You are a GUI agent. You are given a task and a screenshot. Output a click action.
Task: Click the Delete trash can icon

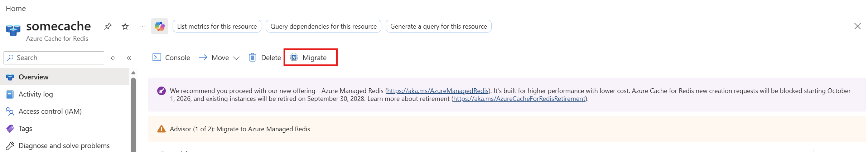point(252,57)
